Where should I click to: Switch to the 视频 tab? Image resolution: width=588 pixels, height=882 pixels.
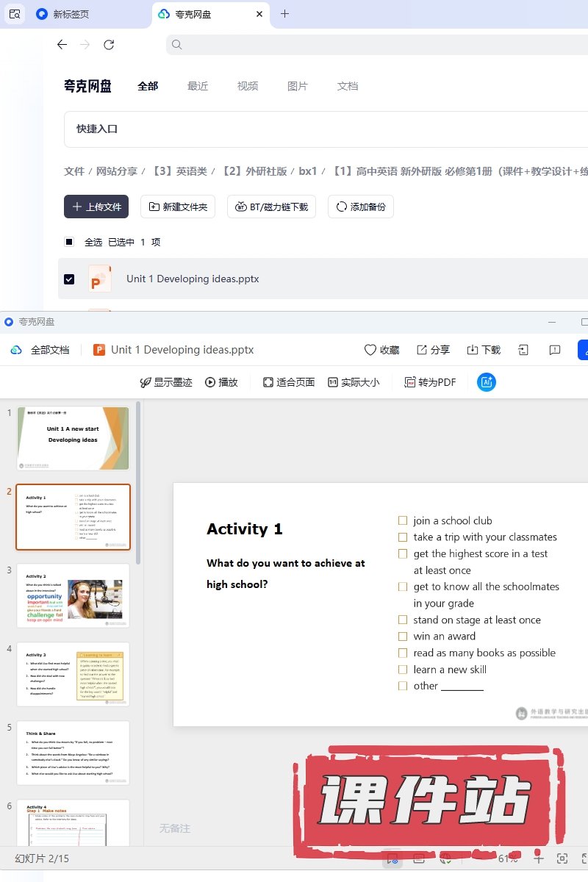(x=248, y=86)
